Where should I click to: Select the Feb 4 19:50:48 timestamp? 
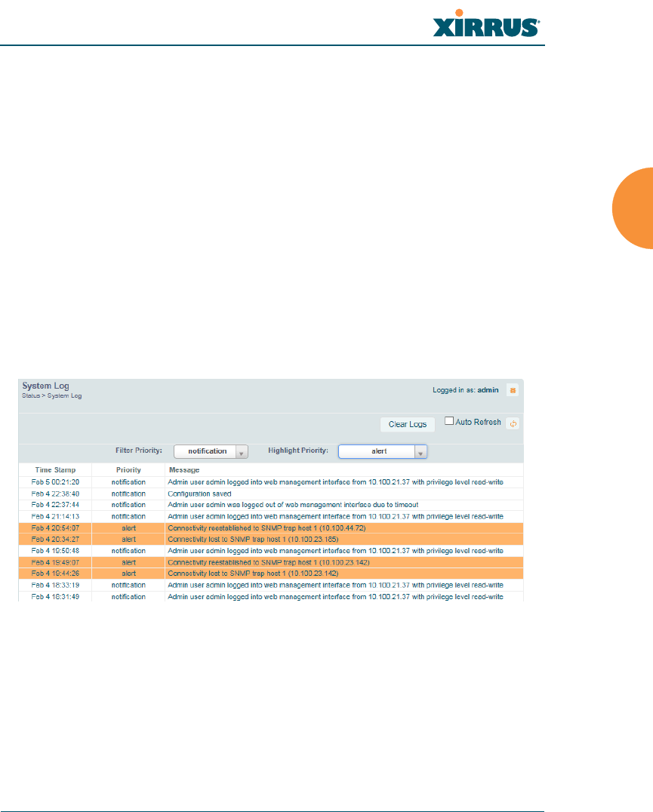click(55, 551)
